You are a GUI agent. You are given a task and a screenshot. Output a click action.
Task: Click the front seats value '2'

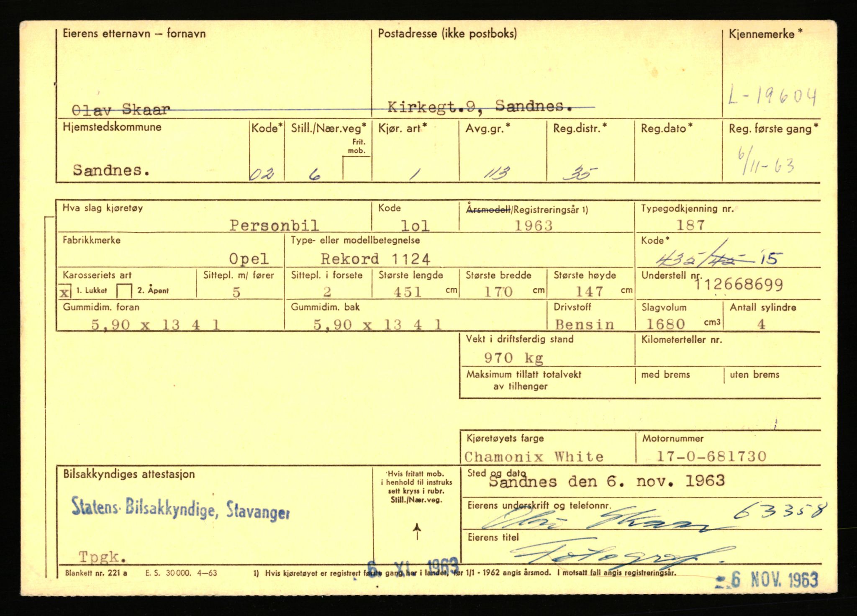tap(327, 292)
